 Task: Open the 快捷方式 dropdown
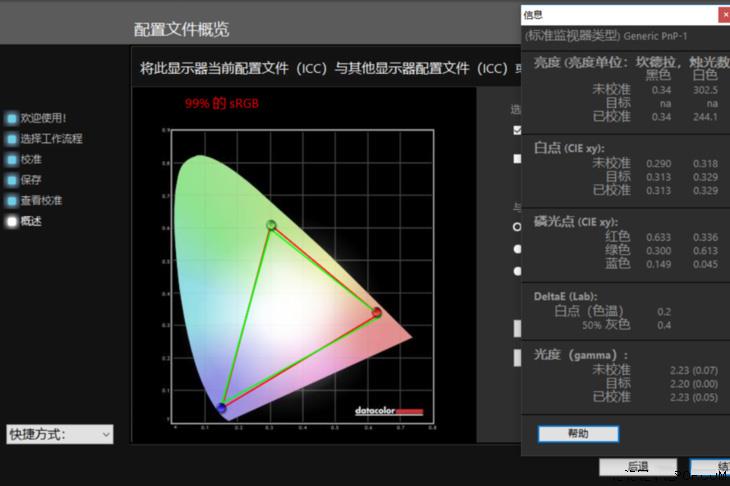pyautogui.click(x=60, y=434)
